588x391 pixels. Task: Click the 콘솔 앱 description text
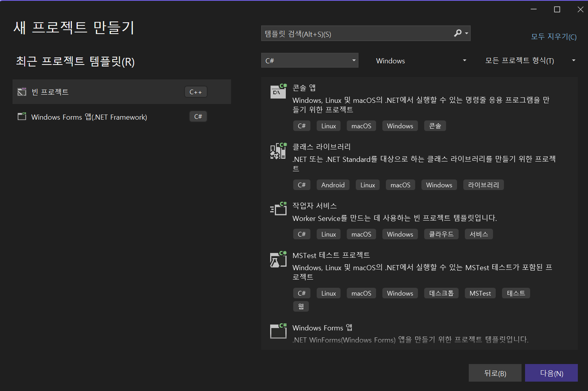[x=421, y=105]
